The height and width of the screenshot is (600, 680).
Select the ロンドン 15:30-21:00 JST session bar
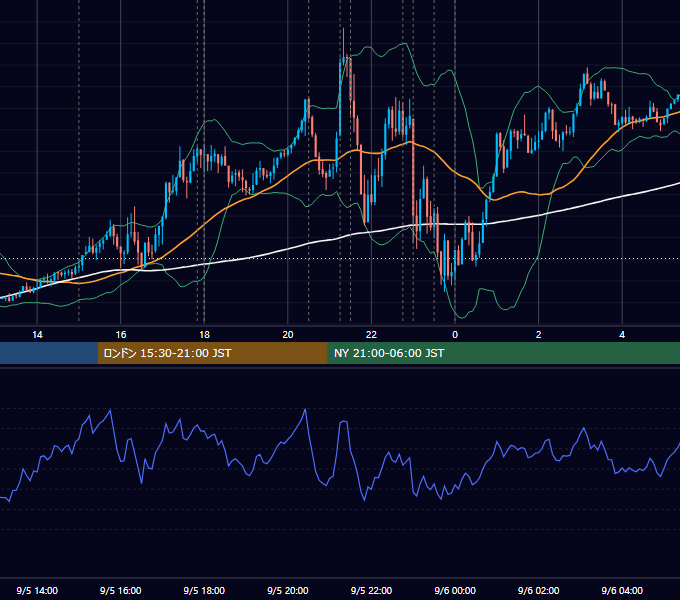212,353
